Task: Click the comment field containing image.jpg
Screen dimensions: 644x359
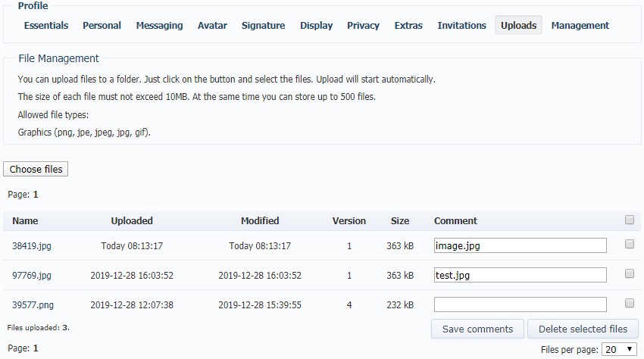Action: [520, 245]
